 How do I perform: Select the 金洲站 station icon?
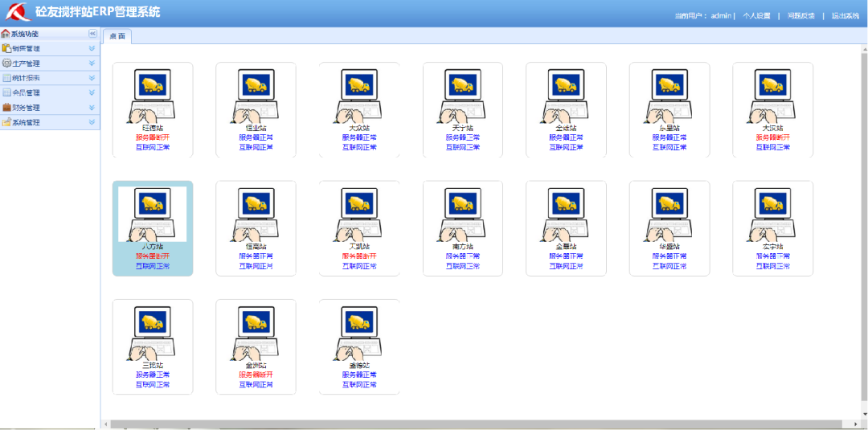coord(256,334)
